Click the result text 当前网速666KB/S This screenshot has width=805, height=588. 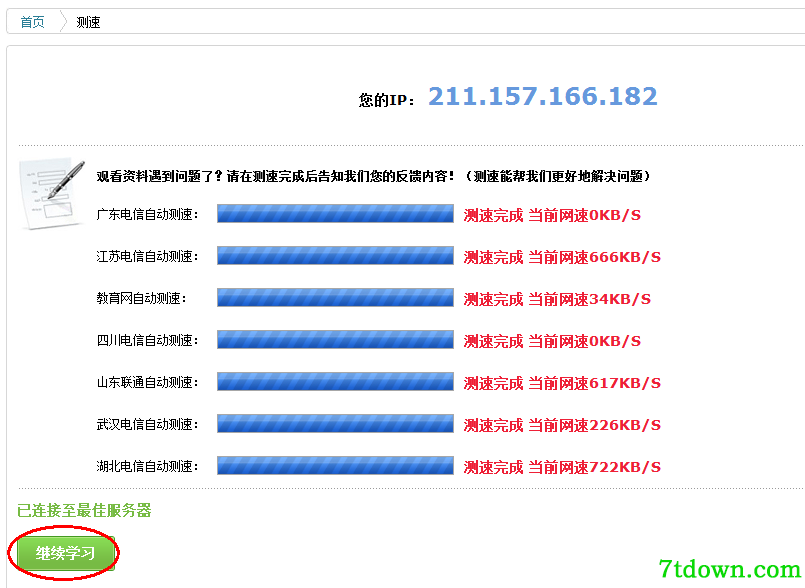(595, 257)
